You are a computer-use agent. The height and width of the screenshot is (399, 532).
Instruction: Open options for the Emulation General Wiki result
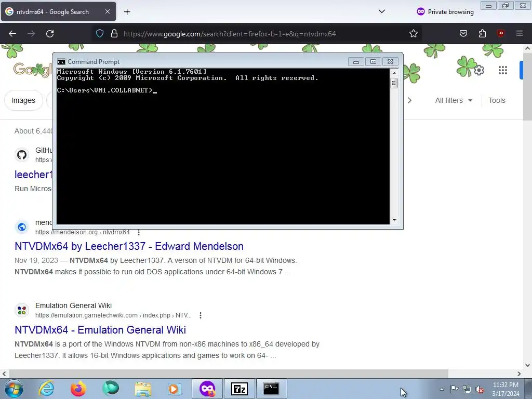pos(201,315)
